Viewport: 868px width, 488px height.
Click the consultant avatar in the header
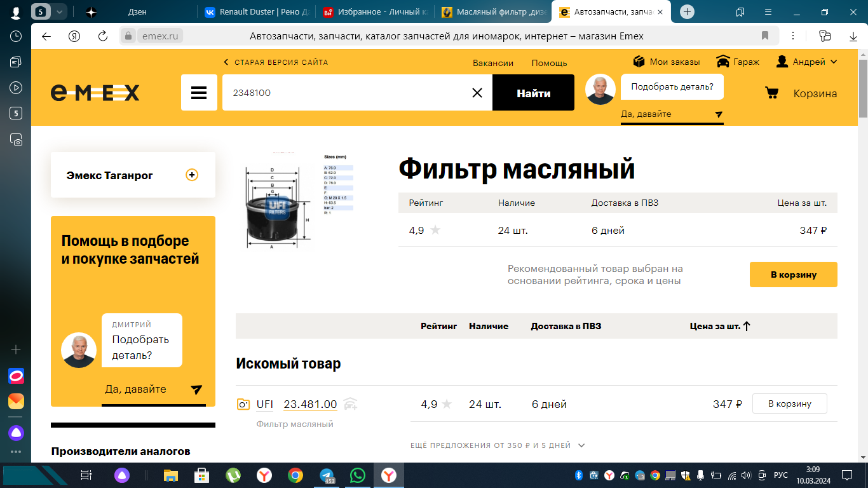pos(600,89)
